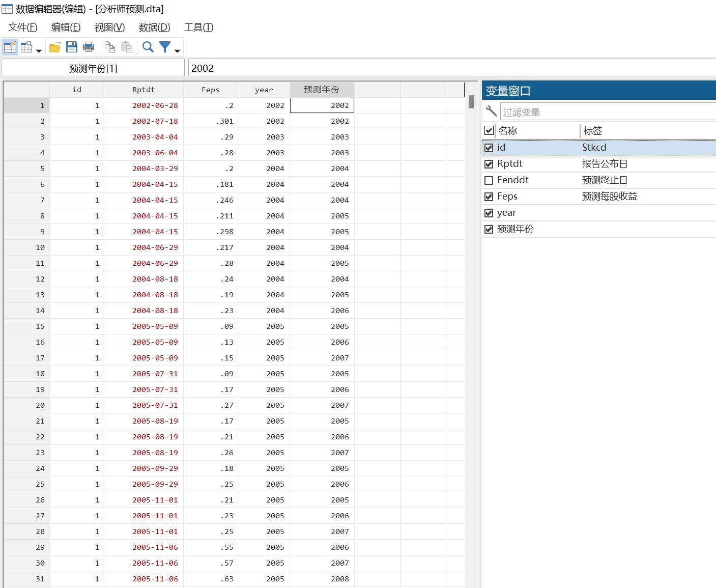Image resolution: width=716 pixels, height=588 pixels.
Task: Switch to data editor edit mode icon
Action: click(x=10, y=47)
